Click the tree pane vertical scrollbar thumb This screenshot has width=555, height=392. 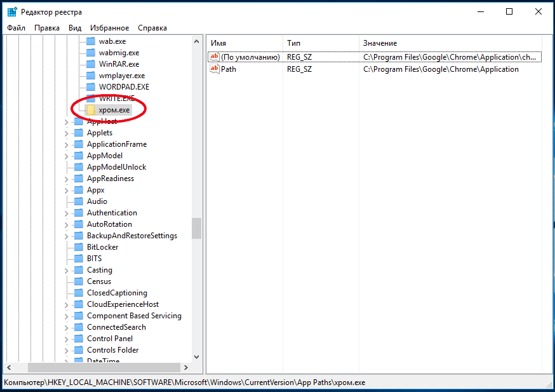pyautogui.click(x=196, y=229)
